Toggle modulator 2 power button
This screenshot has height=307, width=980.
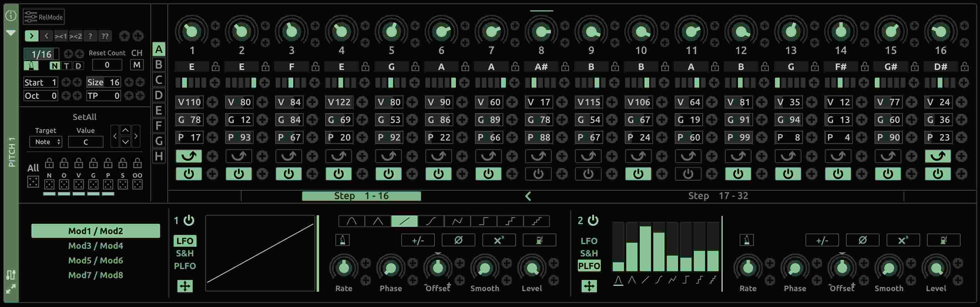[x=593, y=220]
